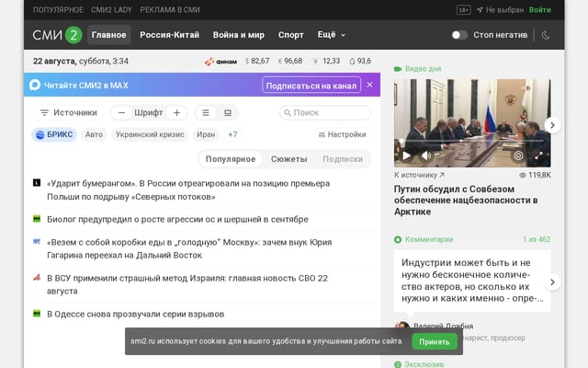The height and width of the screenshot is (368, 588).
Task: Click source icon beside Odessa headline
Action: click(37, 313)
